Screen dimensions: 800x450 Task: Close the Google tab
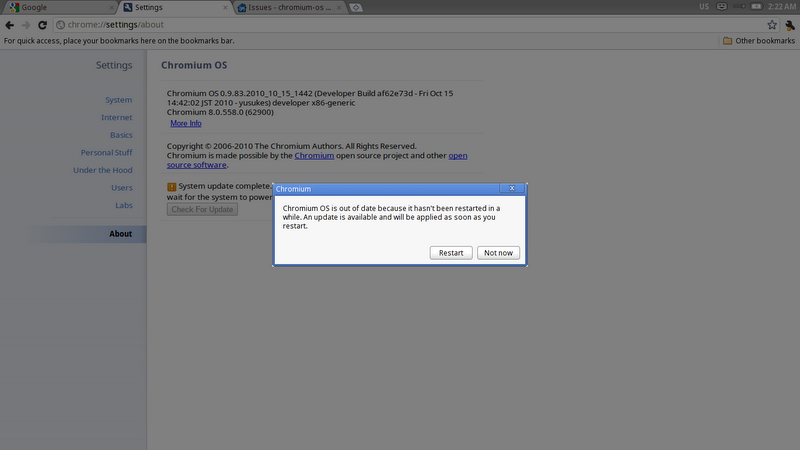(111, 8)
